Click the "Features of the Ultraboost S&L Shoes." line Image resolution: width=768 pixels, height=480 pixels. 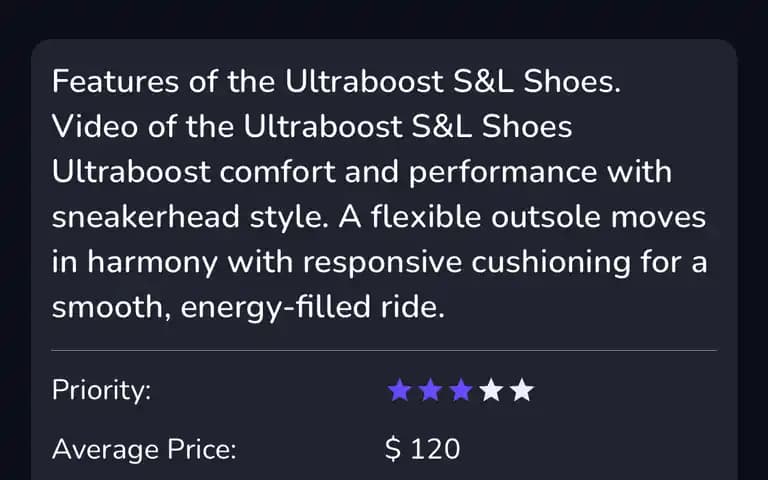point(336,81)
